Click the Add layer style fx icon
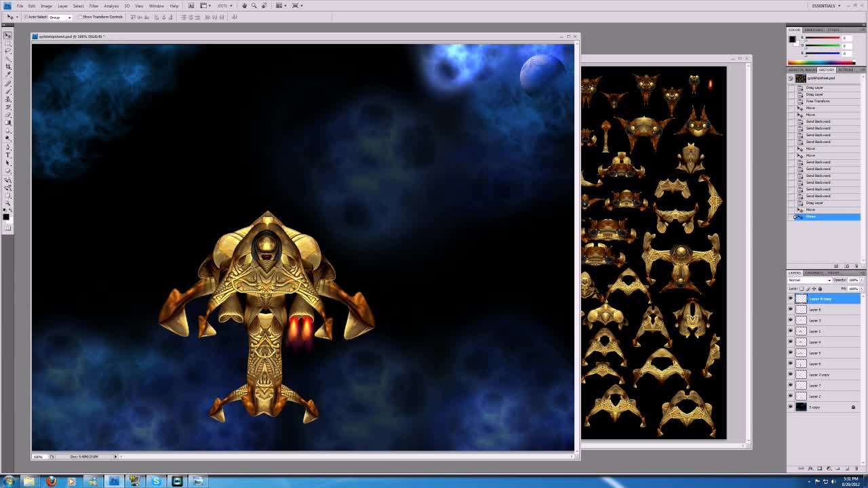Screen dimensions: 868x488 point(810,468)
